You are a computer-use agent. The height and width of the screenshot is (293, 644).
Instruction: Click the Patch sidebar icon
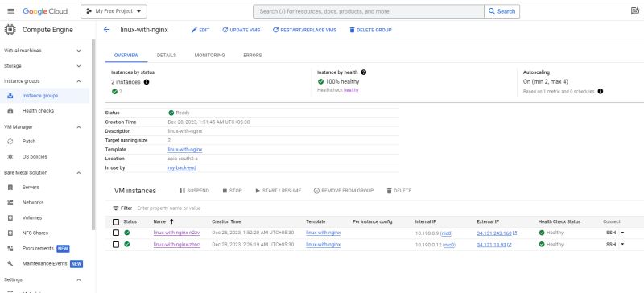[x=10, y=142]
